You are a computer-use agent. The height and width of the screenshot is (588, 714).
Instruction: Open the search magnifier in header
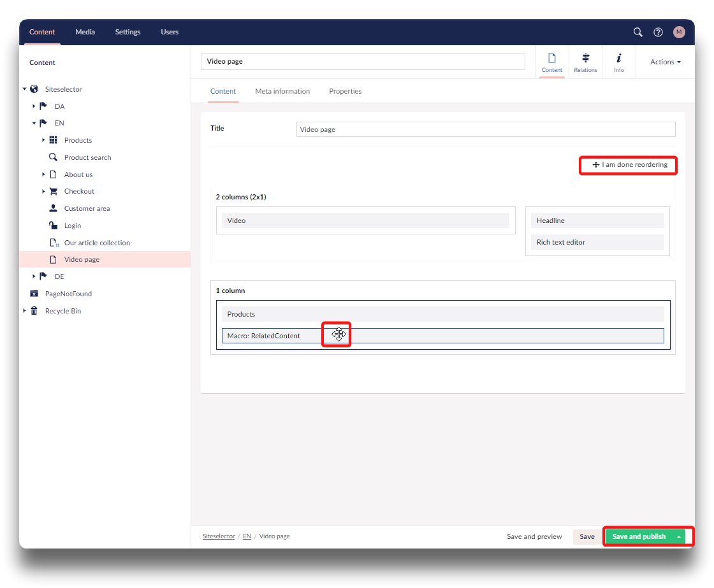pyautogui.click(x=637, y=32)
